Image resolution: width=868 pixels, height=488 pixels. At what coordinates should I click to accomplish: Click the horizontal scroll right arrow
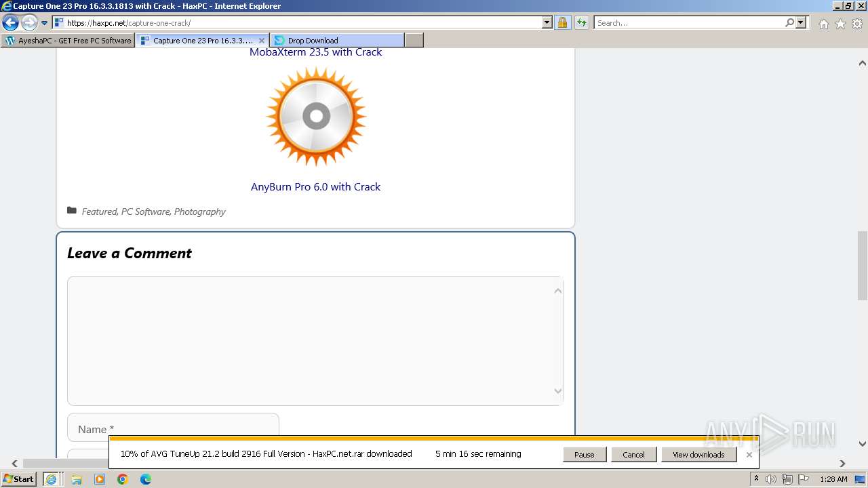click(842, 464)
